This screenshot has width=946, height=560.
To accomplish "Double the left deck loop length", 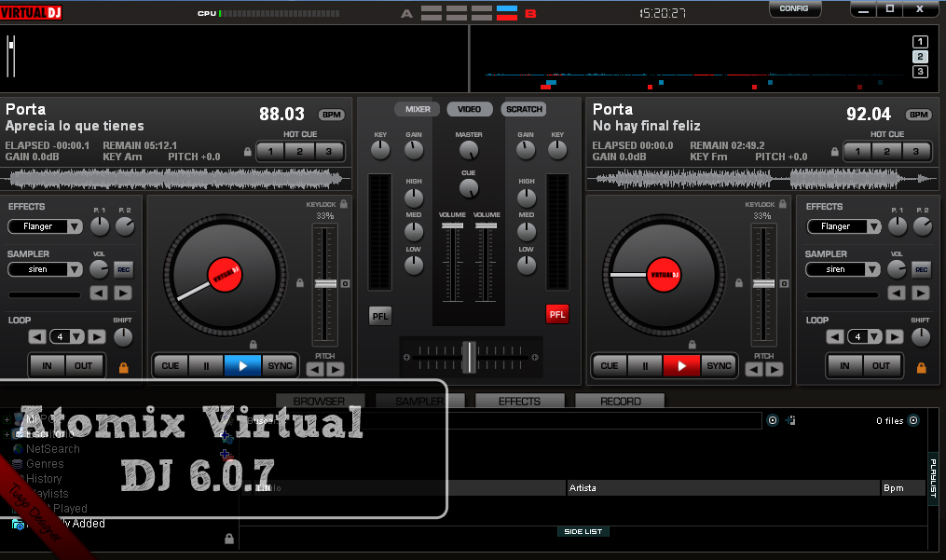I will click(97, 336).
